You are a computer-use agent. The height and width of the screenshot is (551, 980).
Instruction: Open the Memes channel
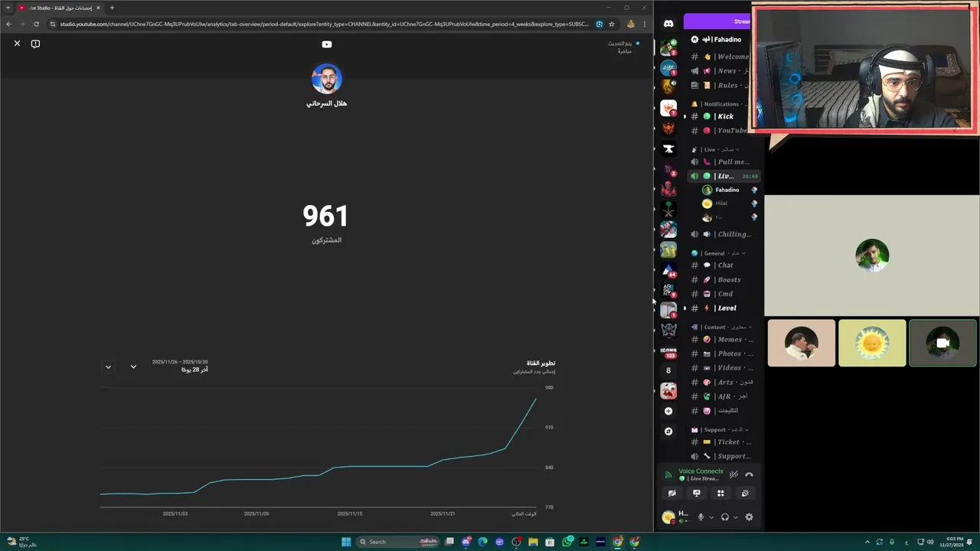(724, 340)
